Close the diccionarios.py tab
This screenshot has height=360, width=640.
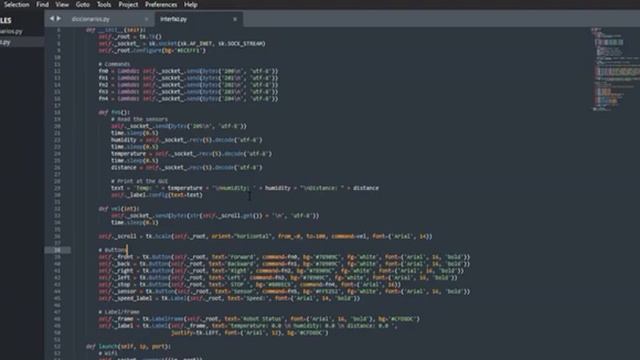(x=147, y=19)
